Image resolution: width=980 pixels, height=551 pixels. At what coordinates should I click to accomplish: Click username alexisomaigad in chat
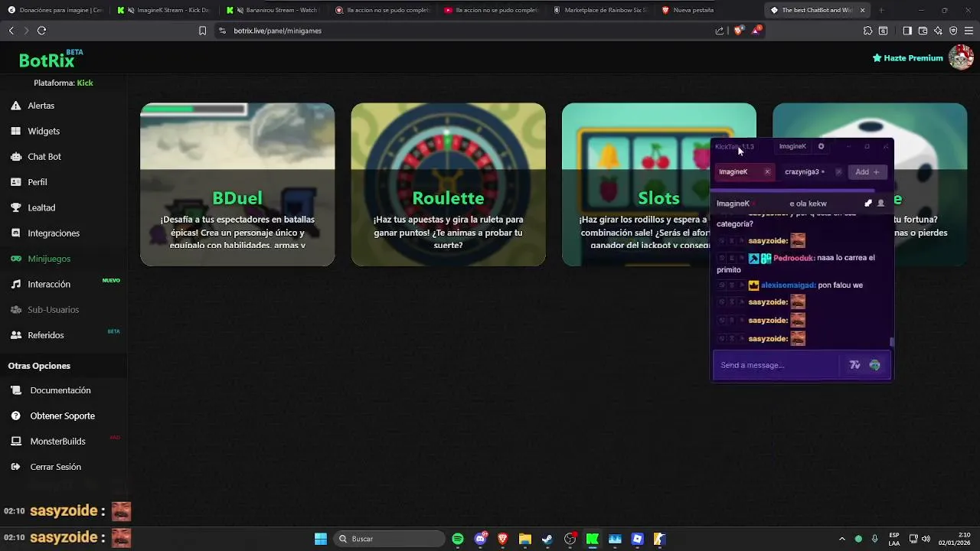coord(788,285)
